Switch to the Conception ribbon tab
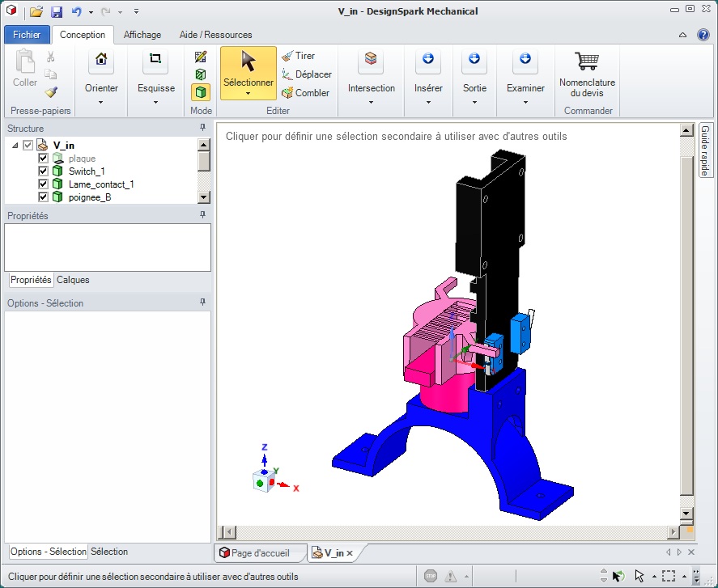 (x=83, y=35)
